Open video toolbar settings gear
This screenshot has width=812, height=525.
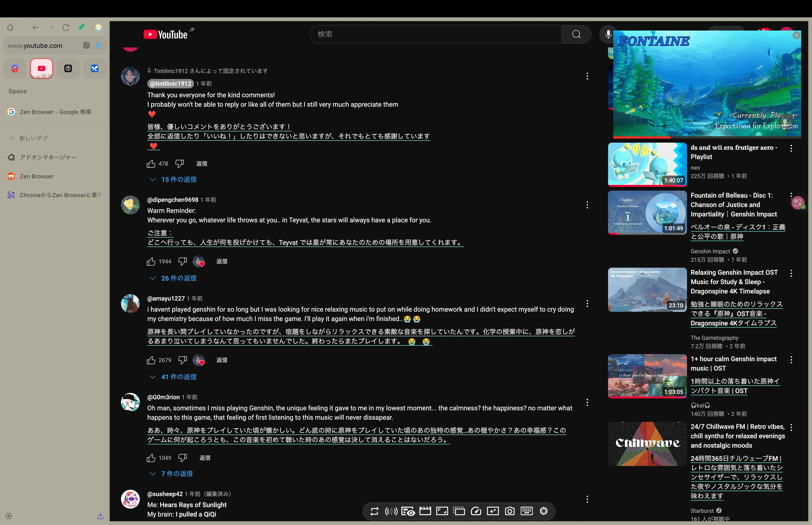(x=544, y=511)
